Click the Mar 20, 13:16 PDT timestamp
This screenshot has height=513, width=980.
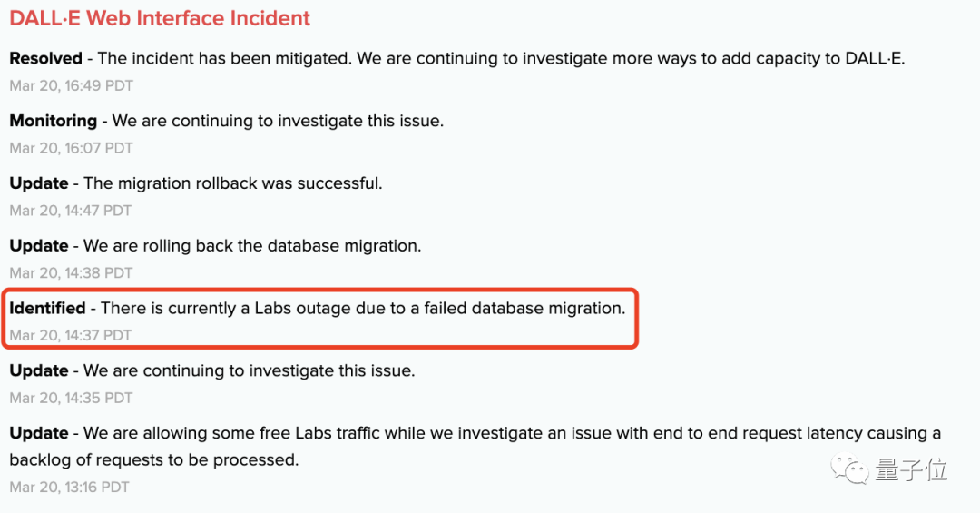click(x=69, y=487)
